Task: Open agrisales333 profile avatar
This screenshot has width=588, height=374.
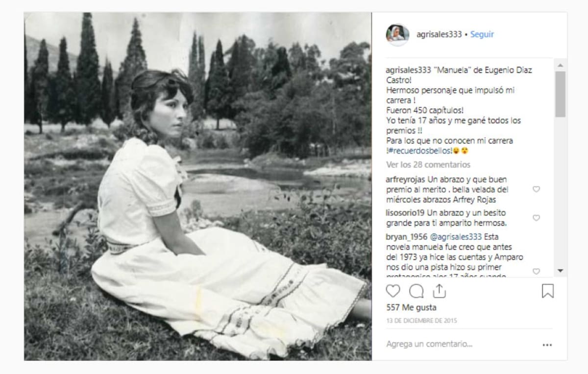Action: 397,35
